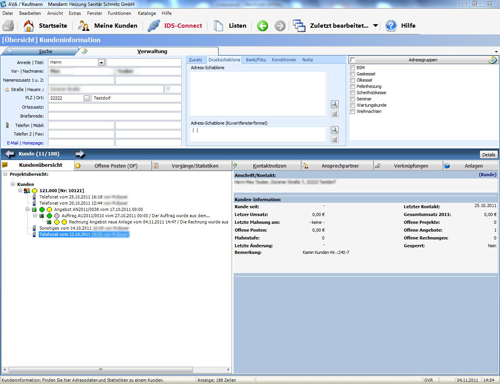This screenshot has height=384, width=500.
Task: Open Startseite via the house icon
Action: [29, 26]
